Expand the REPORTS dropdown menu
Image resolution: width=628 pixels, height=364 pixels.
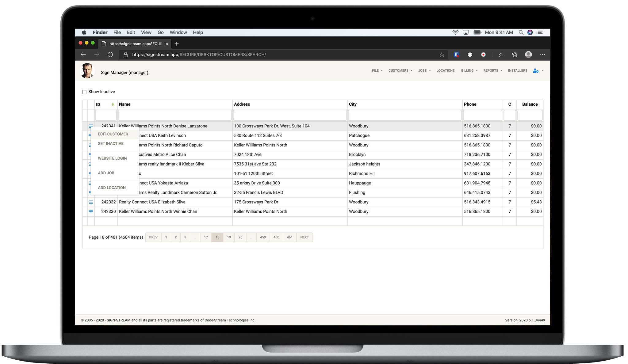coord(493,71)
